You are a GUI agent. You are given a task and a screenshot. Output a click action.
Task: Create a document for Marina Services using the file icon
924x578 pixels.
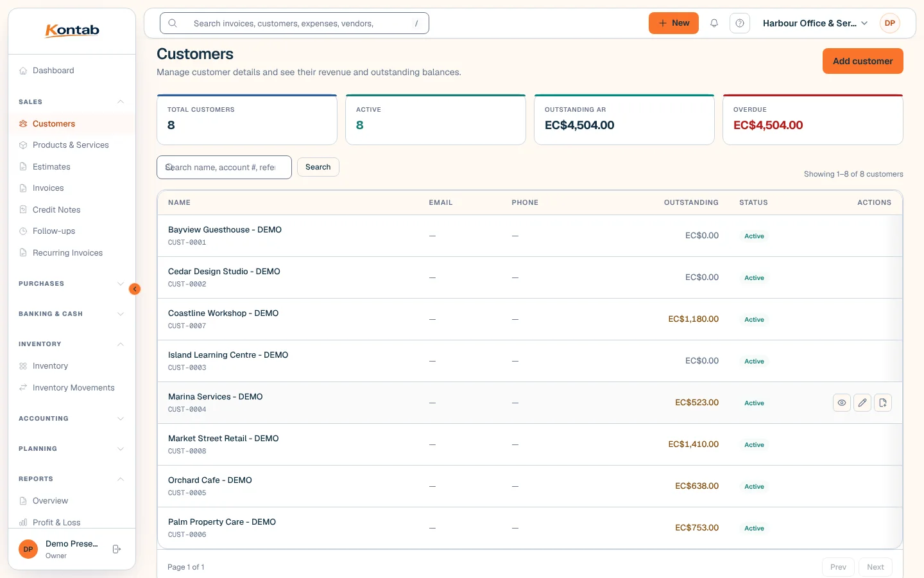[883, 403]
